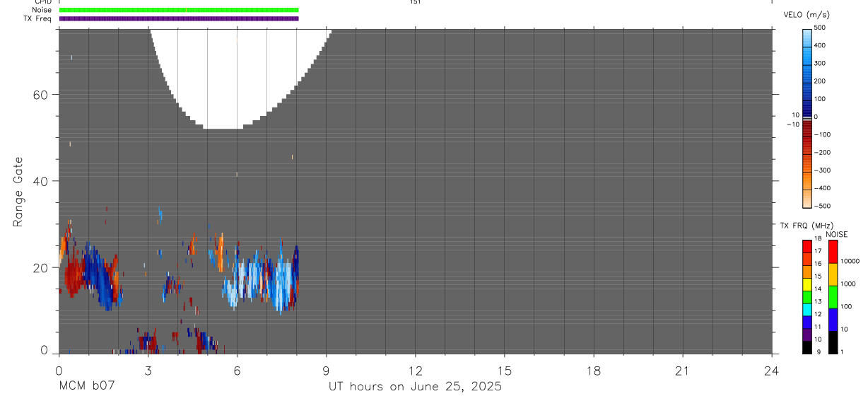Select the green segment in the NOISE color bar
This screenshot has width=868, height=401.
(x=833, y=297)
